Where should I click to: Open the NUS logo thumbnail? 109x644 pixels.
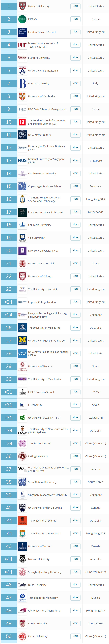click(22, 161)
